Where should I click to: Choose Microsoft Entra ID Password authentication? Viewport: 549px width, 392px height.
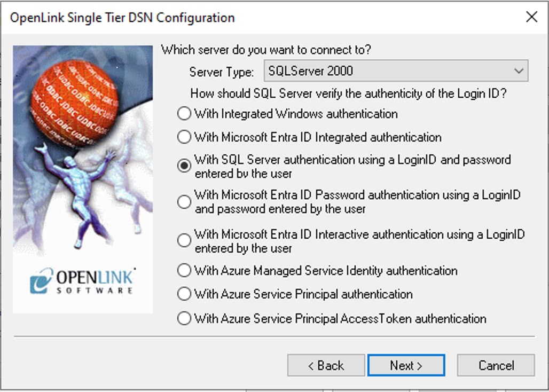coord(184,201)
